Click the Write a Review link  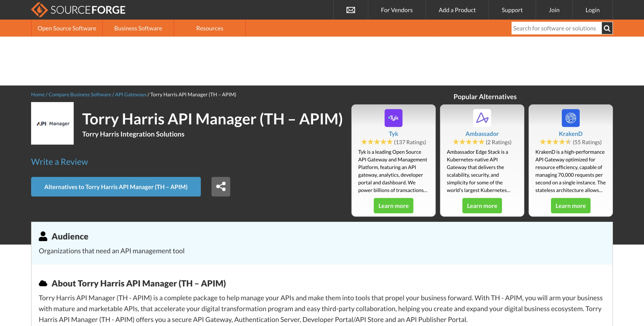[x=59, y=161]
